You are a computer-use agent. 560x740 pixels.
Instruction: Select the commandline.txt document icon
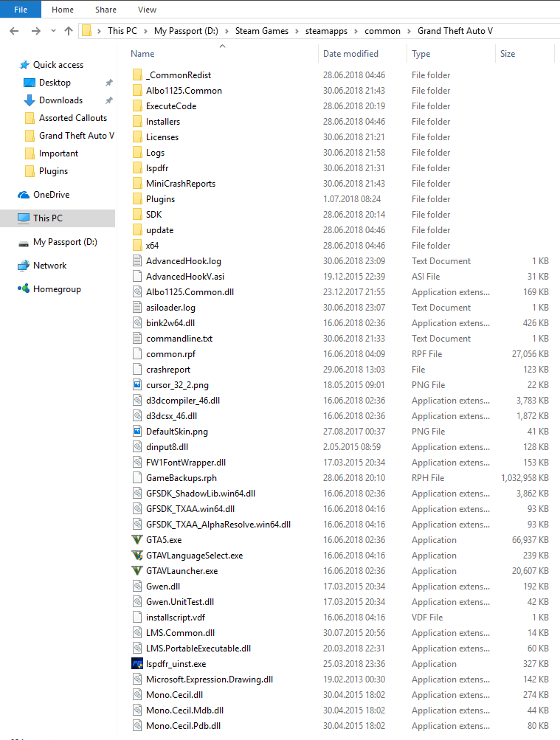point(137,339)
